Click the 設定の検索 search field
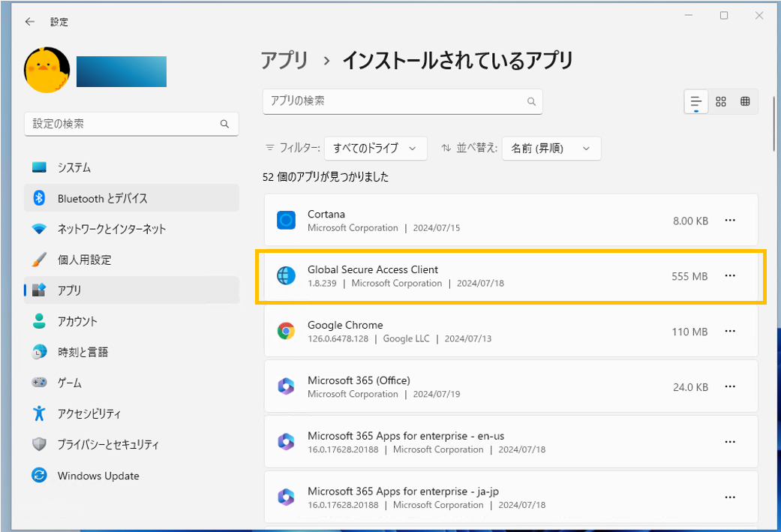 coord(131,124)
